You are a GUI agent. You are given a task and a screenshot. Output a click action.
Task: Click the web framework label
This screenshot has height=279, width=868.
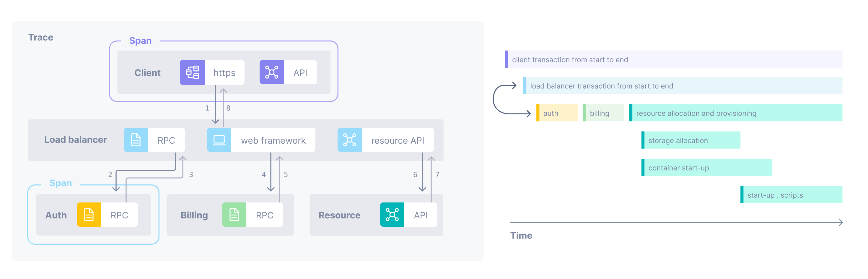[273, 140]
